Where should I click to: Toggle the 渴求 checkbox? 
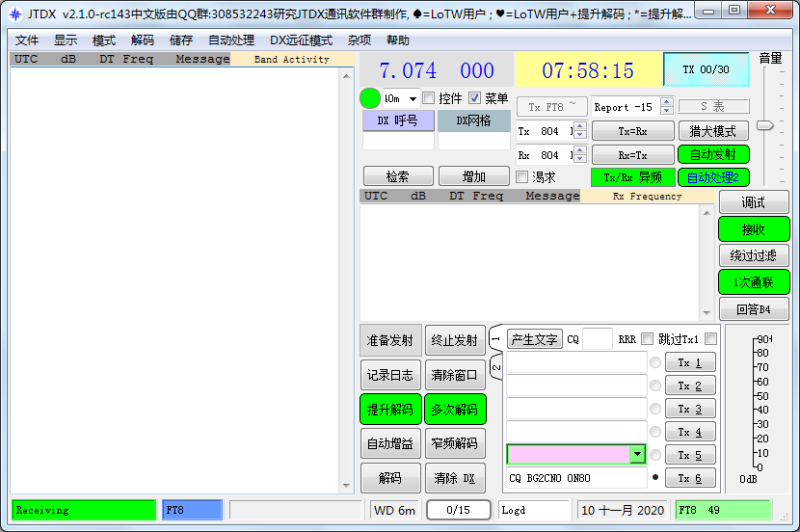[x=521, y=177]
